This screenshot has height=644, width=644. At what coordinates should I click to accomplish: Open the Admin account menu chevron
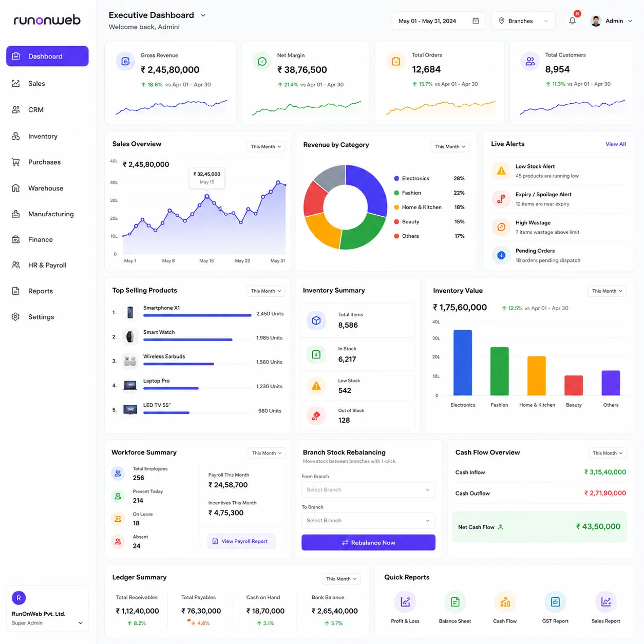click(x=630, y=21)
